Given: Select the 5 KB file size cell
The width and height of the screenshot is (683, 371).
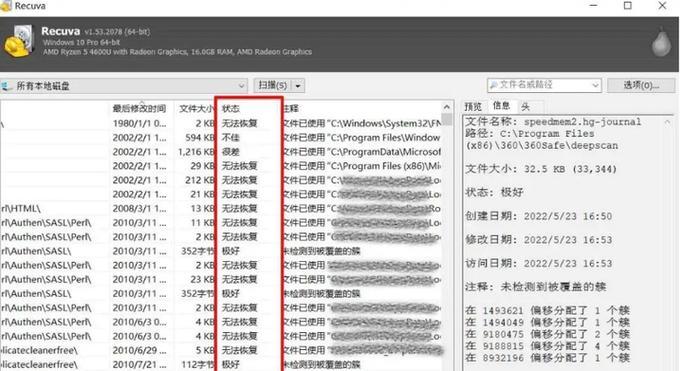Looking at the screenshot, I should (205, 350).
